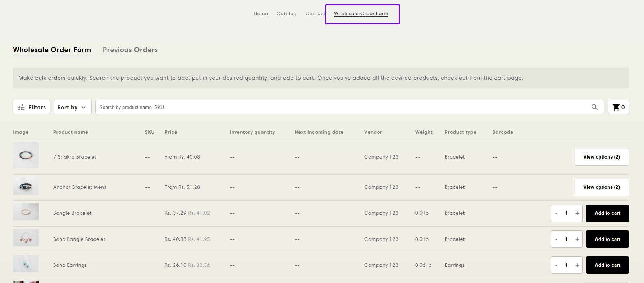Screen dimensions: 644x283
Task: Click the Rs. 26.10 sale price
Action: coord(175,265)
